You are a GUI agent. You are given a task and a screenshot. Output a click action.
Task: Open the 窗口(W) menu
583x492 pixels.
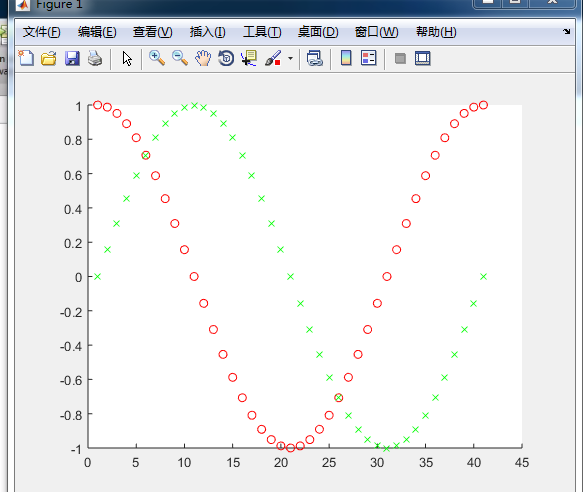click(x=376, y=32)
